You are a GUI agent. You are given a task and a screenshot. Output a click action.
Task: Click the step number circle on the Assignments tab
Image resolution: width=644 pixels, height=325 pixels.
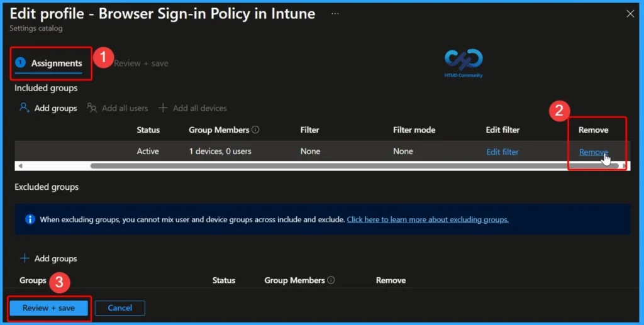[20, 62]
